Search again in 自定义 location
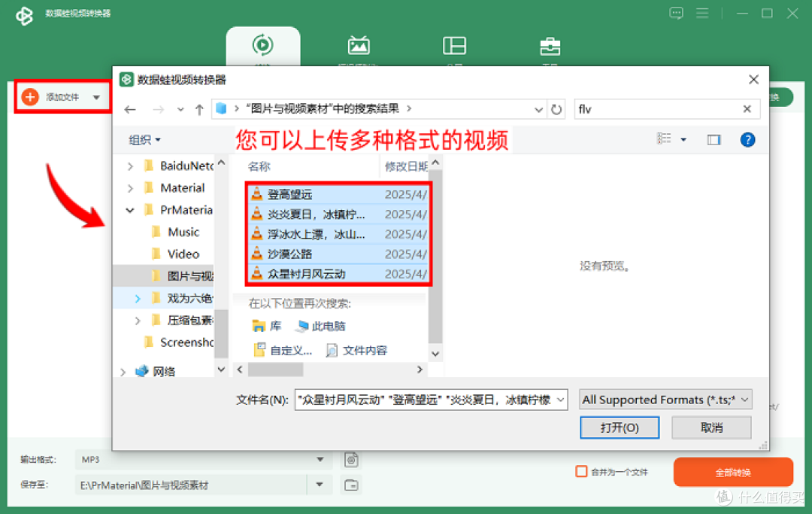 tap(283, 350)
